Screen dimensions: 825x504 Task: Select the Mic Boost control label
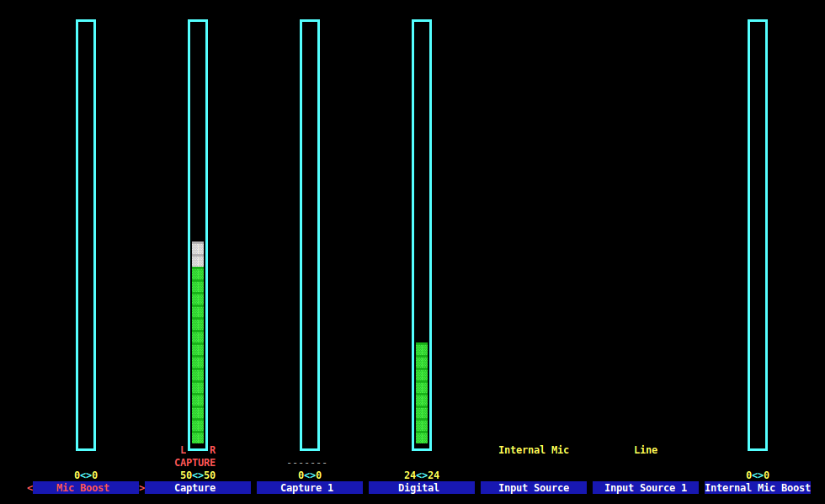[86, 488]
